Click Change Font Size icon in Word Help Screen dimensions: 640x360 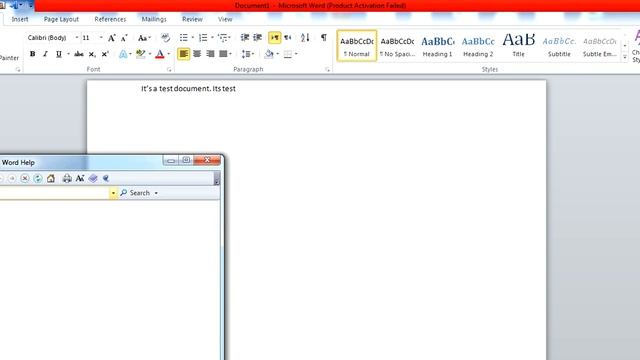80,178
